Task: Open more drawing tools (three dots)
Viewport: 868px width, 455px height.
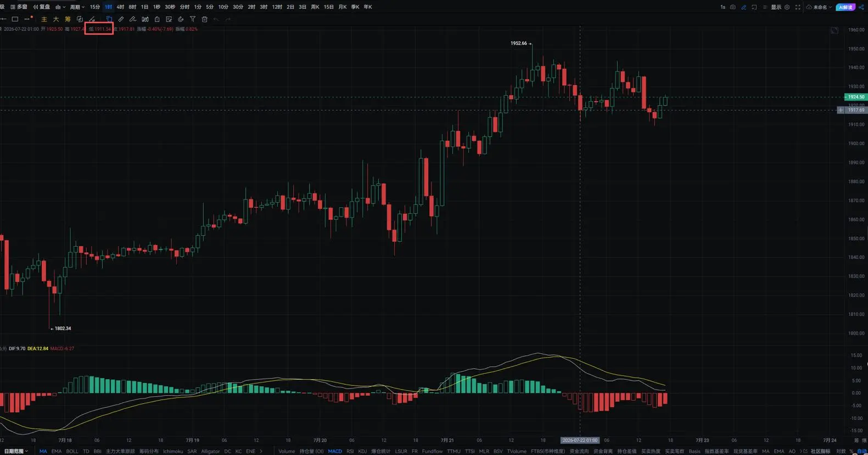Action: [27, 19]
